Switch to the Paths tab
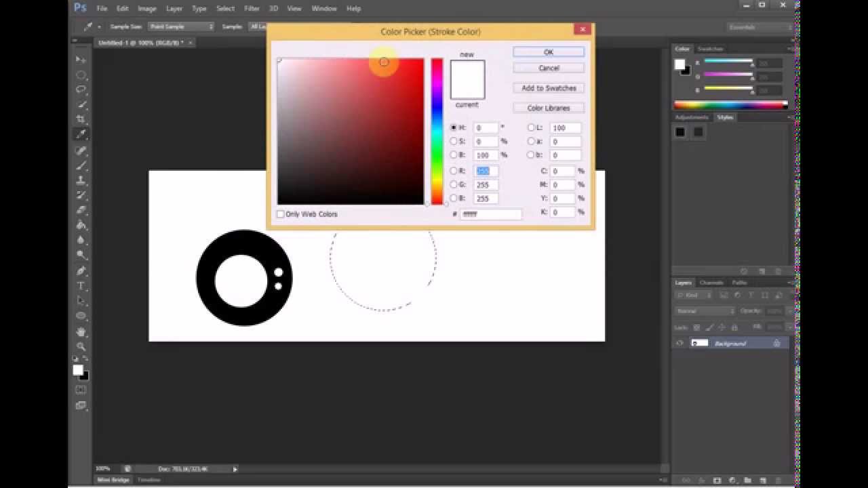The width and height of the screenshot is (868, 488). [739, 283]
